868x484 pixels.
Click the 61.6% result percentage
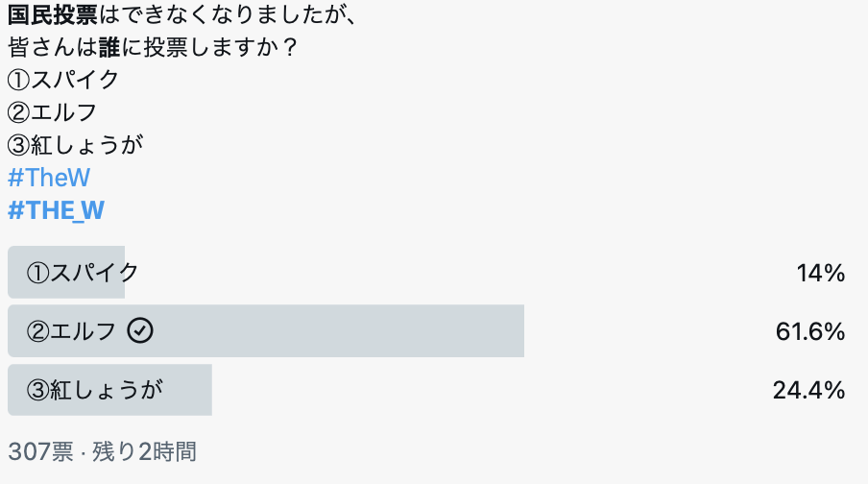coord(809,332)
